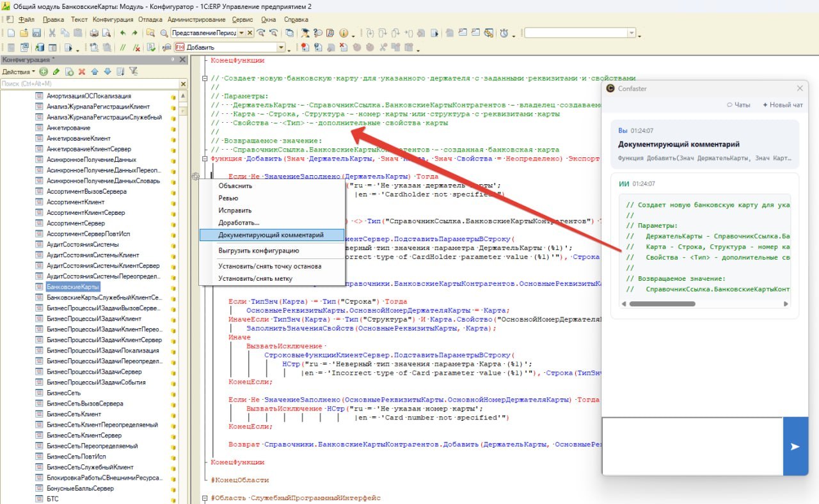
Task: Open the Администрирование menu
Action: [196, 19]
